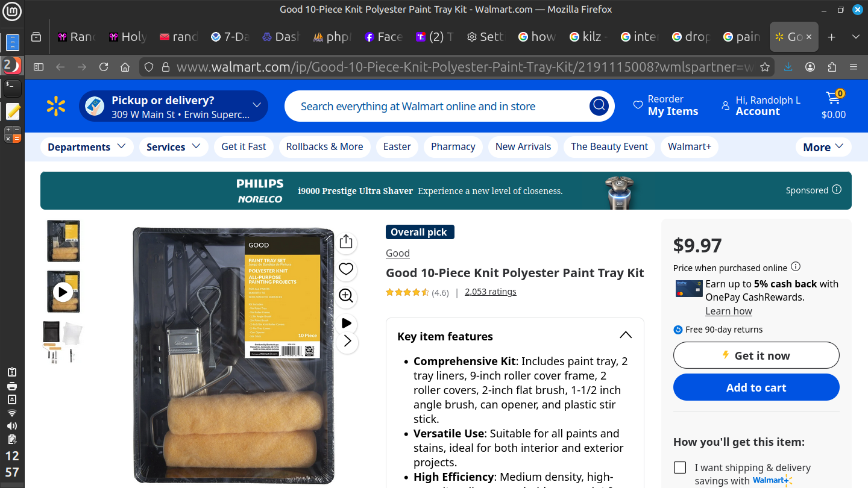Open the 2,053 ratings link
This screenshot has width=868, height=488.
(490, 292)
